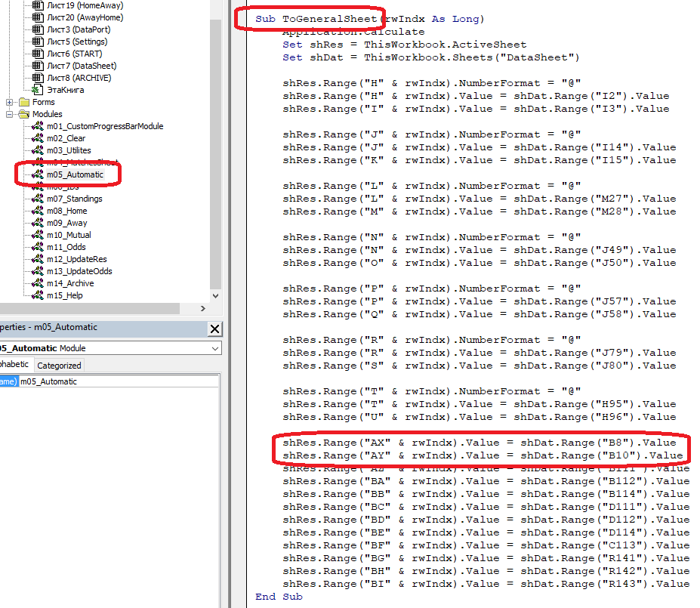Click the Modules folder icon
Image resolution: width=700 pixels, height=608 pixels.
24,114
